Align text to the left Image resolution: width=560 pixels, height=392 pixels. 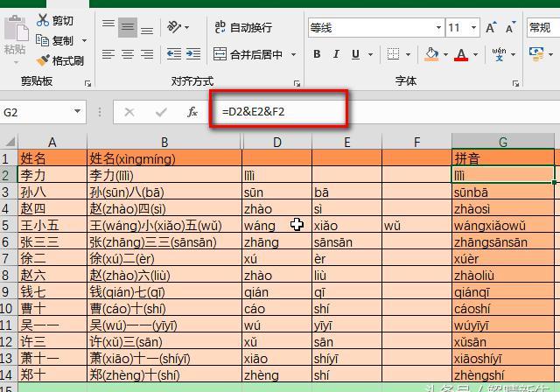[x=108, y=54]
